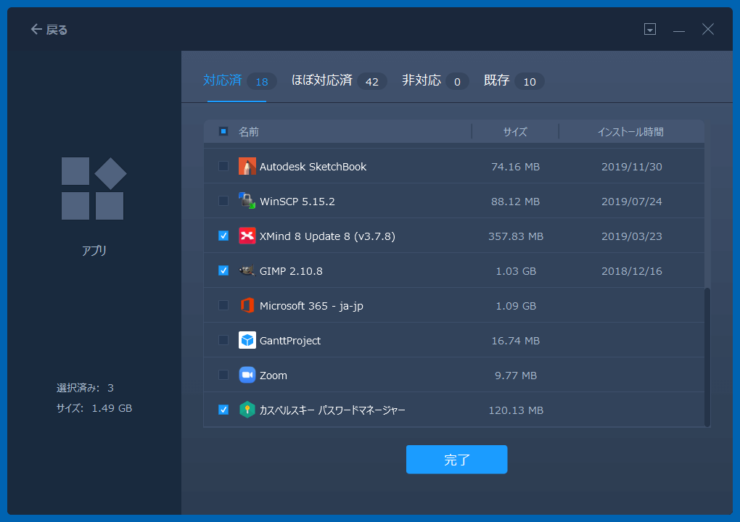Screen dimensions: 740x522
Task: Click the 2019/11/30 install date
Action: coord(631,167)
